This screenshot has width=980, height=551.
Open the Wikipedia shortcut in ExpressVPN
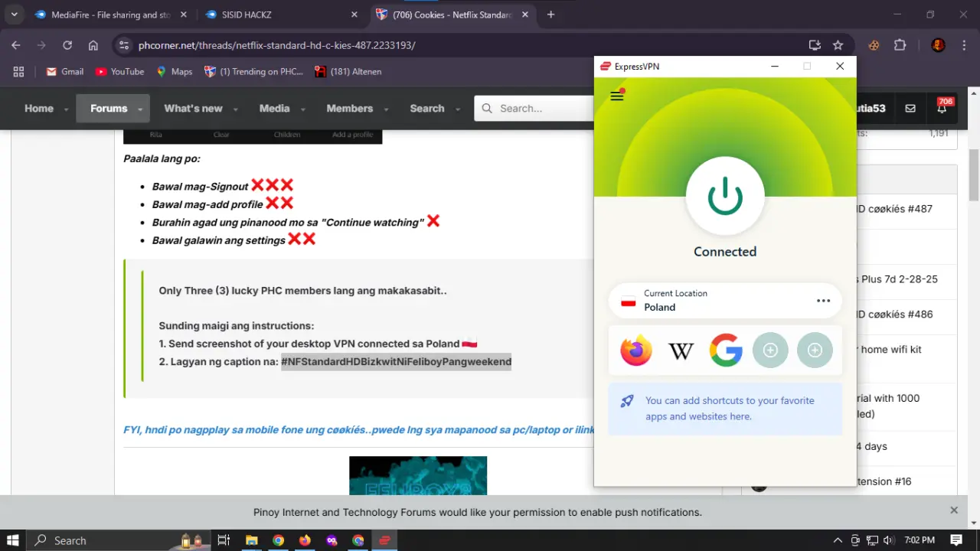click(681, 350)
